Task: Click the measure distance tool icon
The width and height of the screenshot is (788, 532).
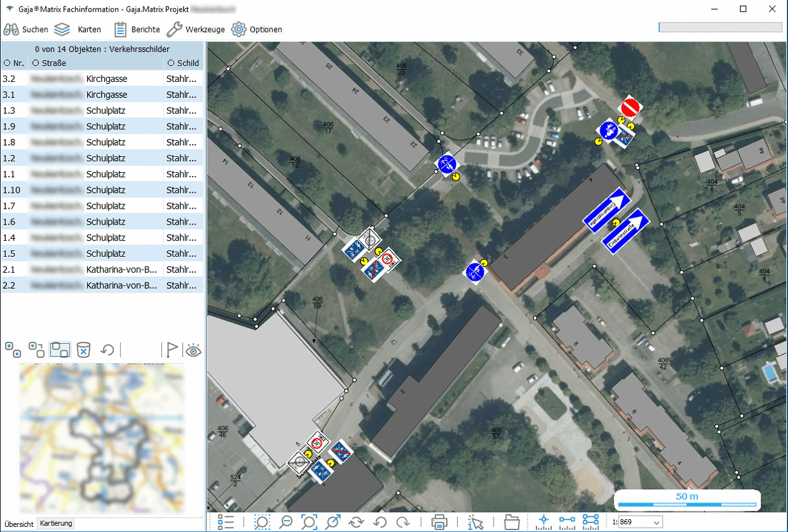Action: point(567,522)
